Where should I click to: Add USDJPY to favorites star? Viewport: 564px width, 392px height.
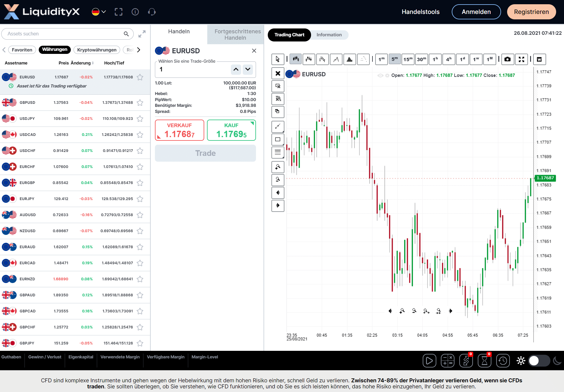pos(140,119)
